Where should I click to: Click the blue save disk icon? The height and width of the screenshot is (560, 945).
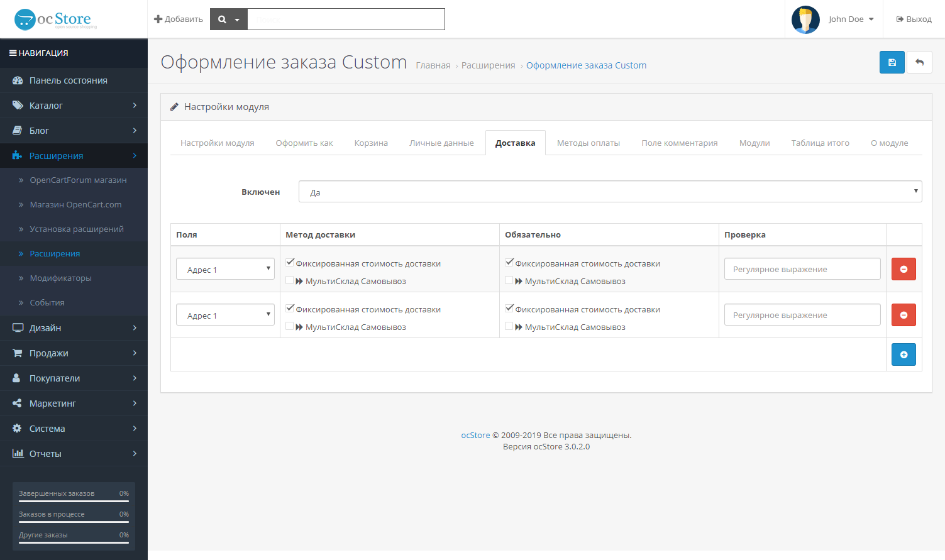892,62
